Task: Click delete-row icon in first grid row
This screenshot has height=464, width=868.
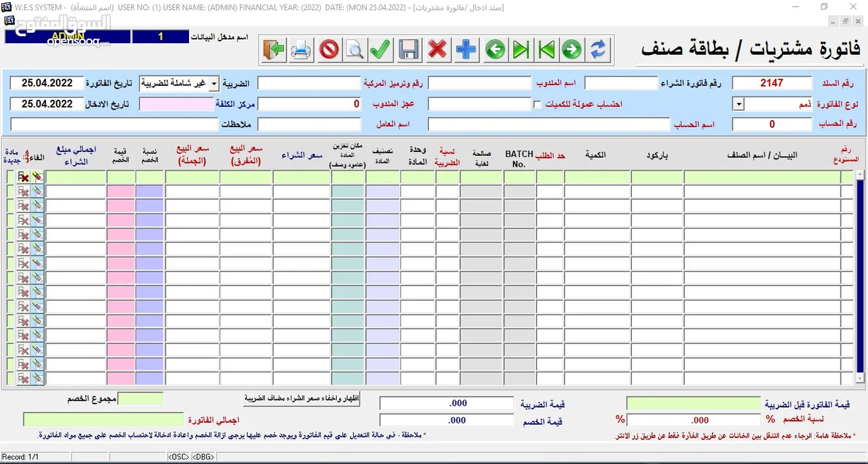Action: coord(23,177)
